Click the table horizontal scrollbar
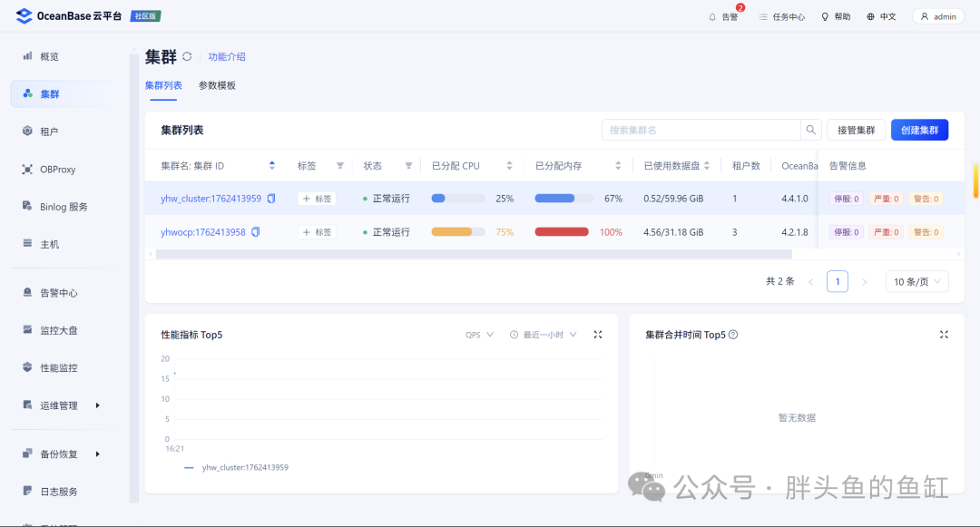This screenshot has width=980, height=527. tap(474, 254)
